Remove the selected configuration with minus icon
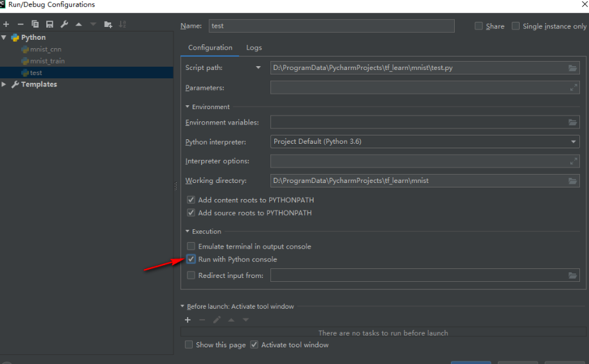 (21, 24)
